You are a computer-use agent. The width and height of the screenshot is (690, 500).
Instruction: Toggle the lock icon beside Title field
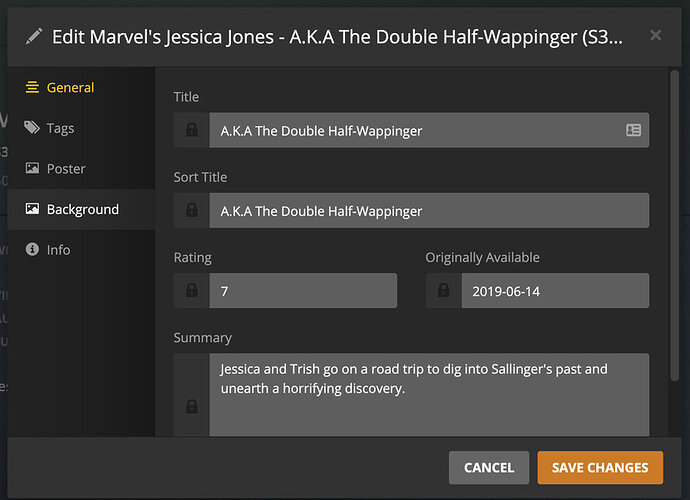(191, 130)
